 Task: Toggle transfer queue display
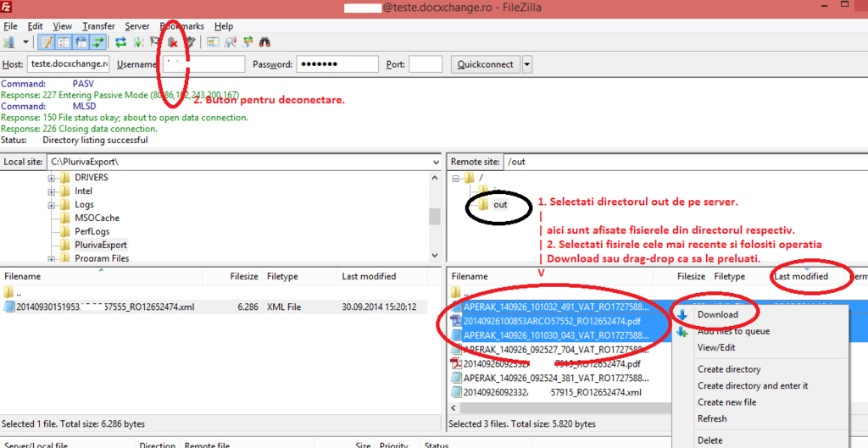point(98,41)
